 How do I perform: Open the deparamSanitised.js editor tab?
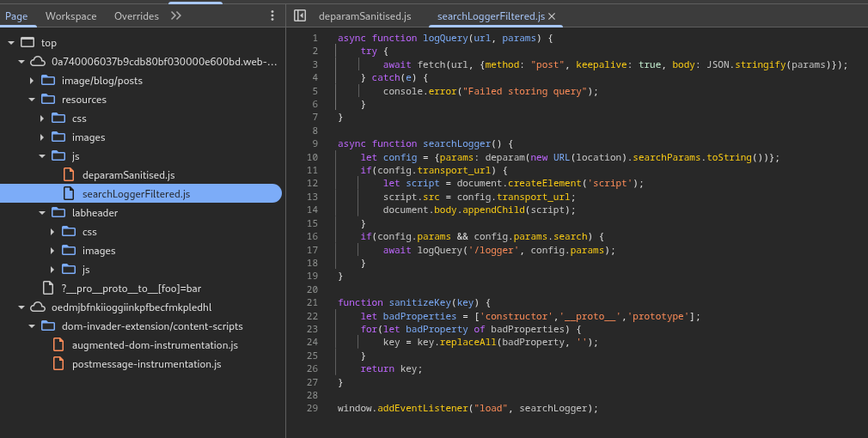[364, 16]
